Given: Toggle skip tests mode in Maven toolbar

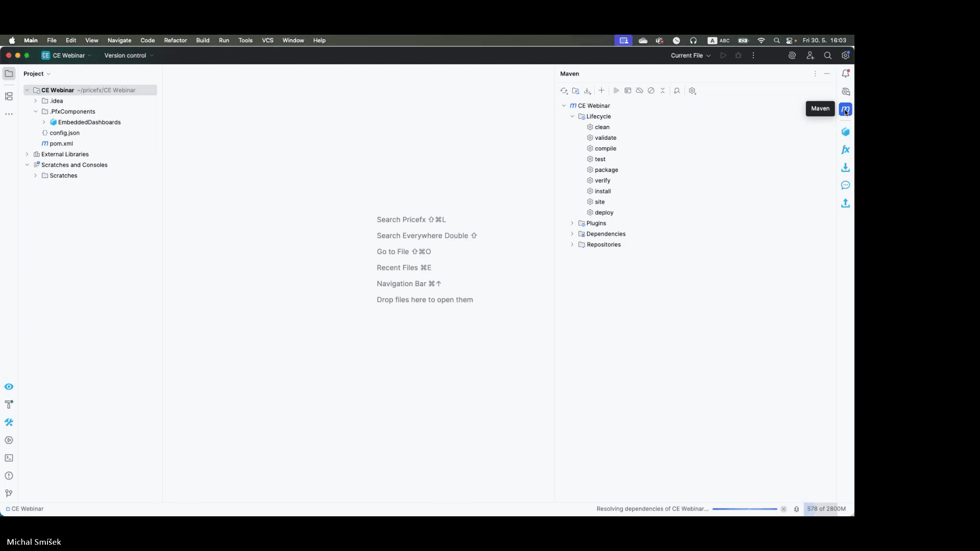Looking at the screenshot, I should [x=651, y=91].
